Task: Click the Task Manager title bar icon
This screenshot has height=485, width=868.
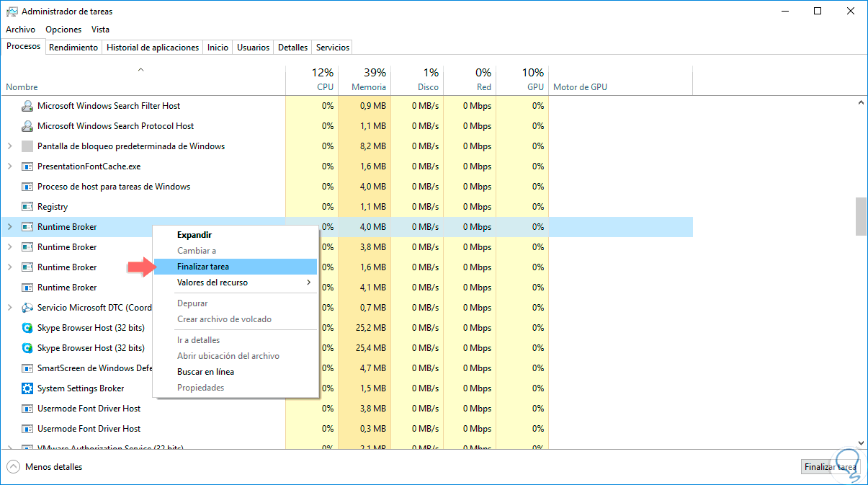Action: click(x=12, y=12)
